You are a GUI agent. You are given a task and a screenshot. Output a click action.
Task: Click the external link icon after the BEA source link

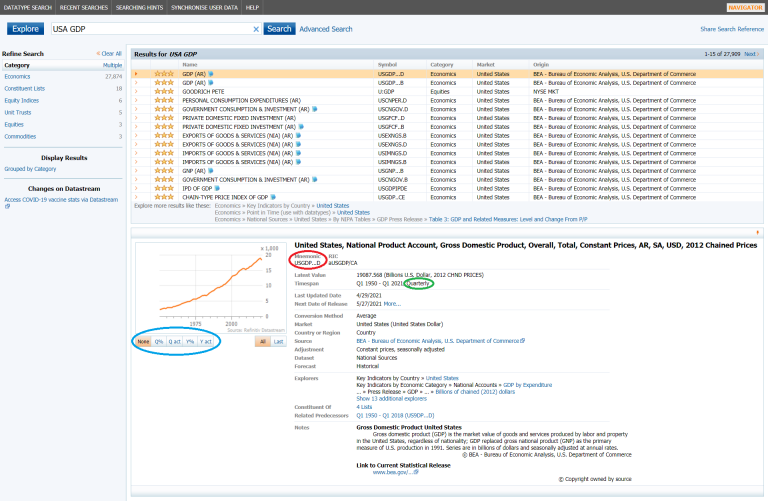click(x=523, y=341)
